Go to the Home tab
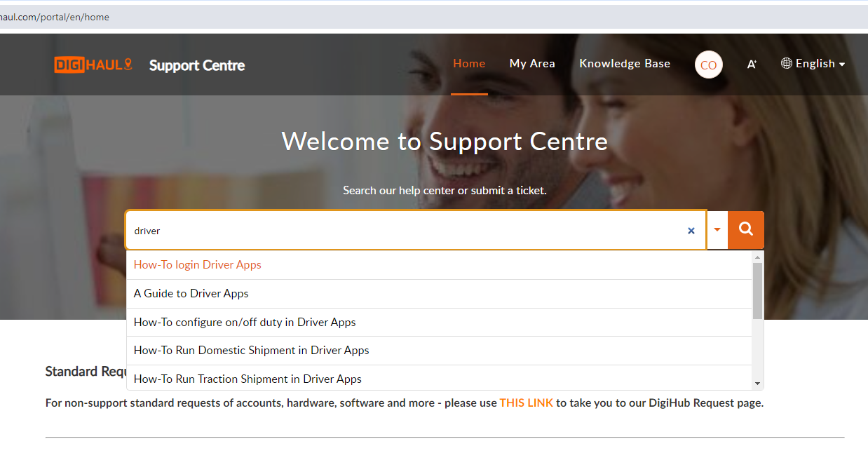The height and width of the screenshot is (453, 868). point(469,64)
